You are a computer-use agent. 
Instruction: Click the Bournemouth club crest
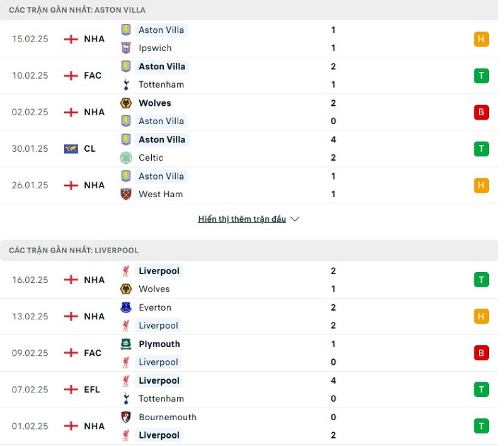126,417
